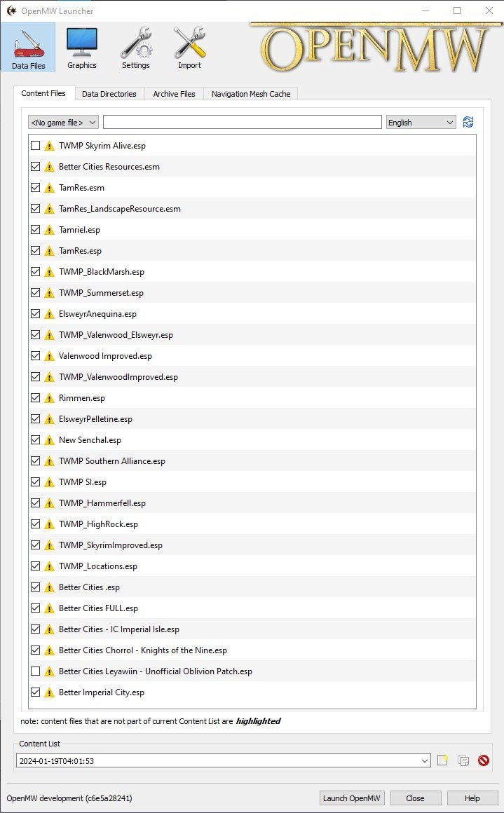Viewport: 504px width, 813px height.
Task: Disable TWMP_SkyrimImproved.esp checkbox
Action: tap(35, 545)
